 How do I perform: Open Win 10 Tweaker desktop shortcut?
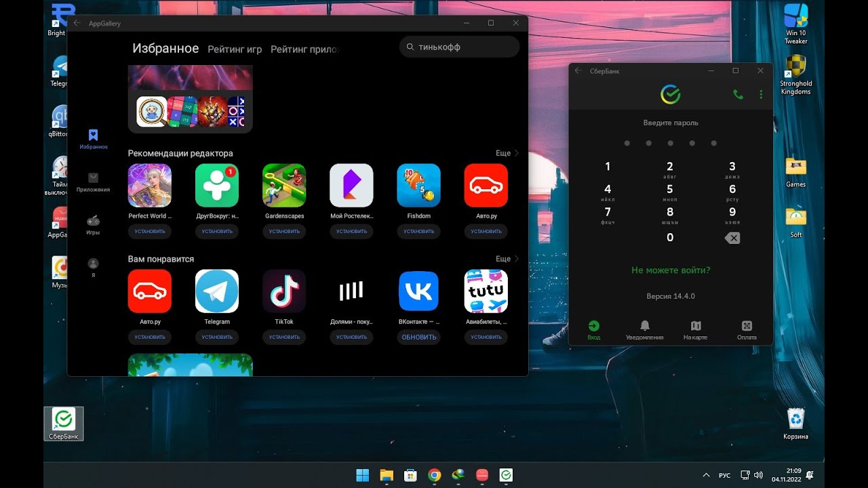pos(796,24)
